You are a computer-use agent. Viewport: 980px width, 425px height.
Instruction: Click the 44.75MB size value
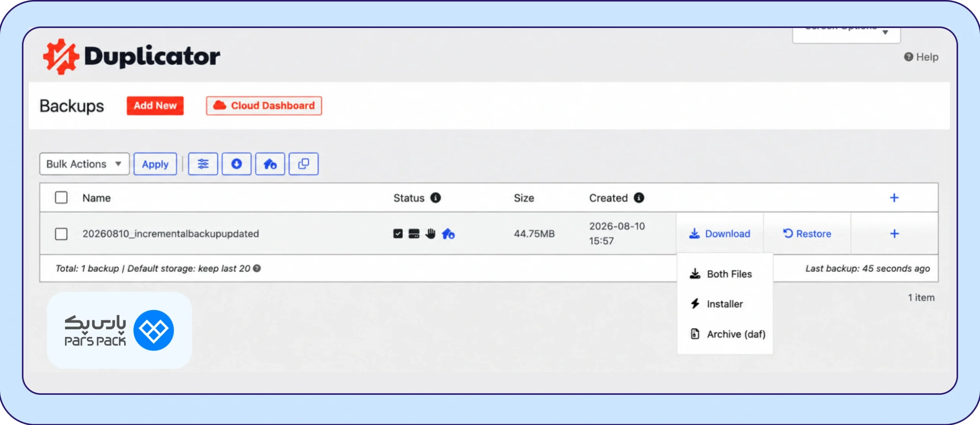[x=534, y=234]
